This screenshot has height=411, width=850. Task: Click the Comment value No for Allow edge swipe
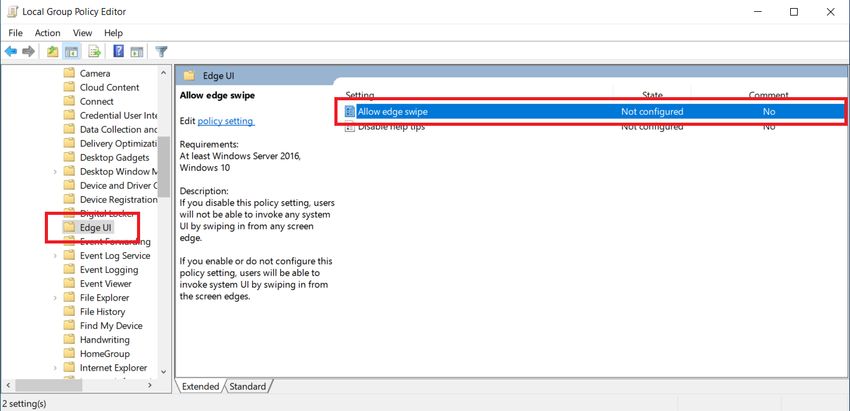pyautogui.click(x=769, y=112)
